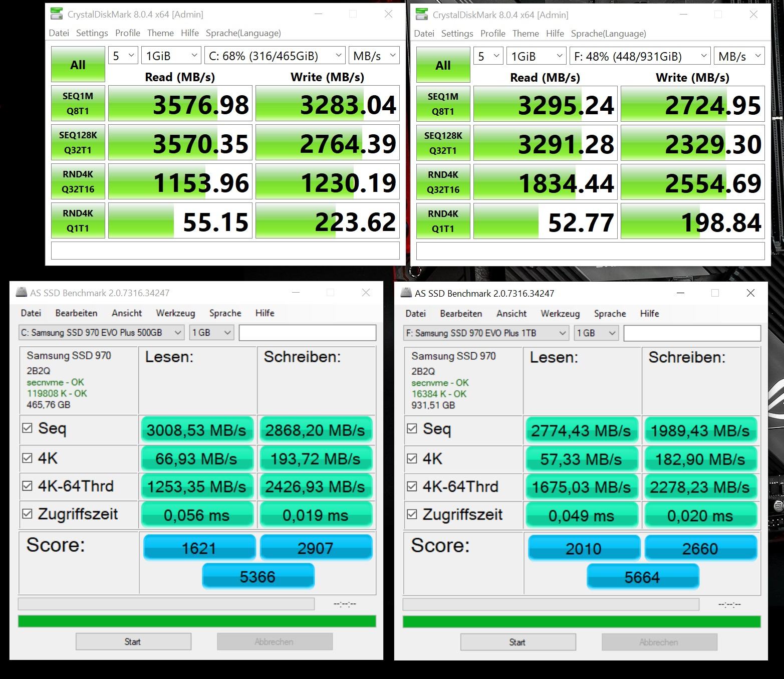Click green progress bar in left AS SSD
The width and height of the screenshot is (784, 679).
[x=197, y=621]
